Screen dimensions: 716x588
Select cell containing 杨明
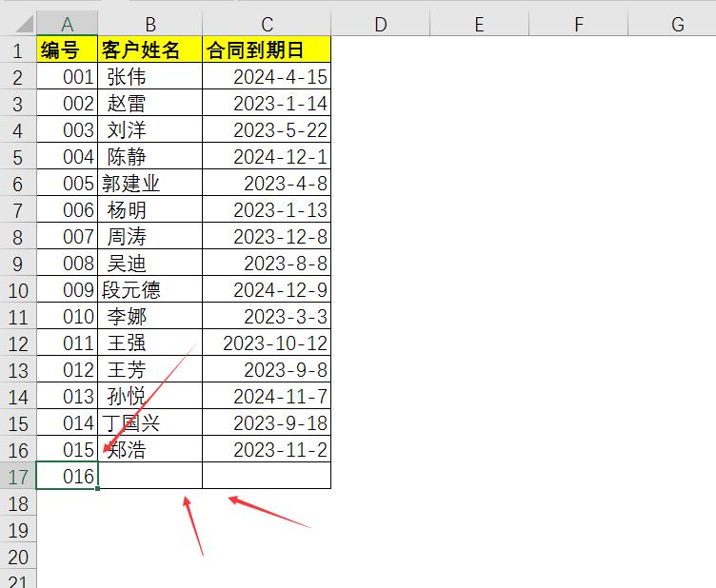coord(150,209)
